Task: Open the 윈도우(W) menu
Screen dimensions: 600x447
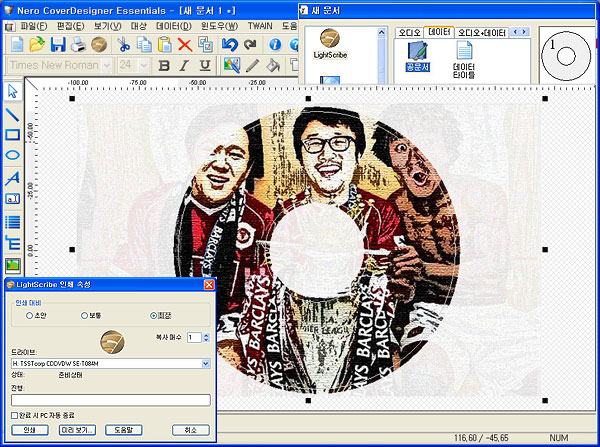Action: point(220,26)
